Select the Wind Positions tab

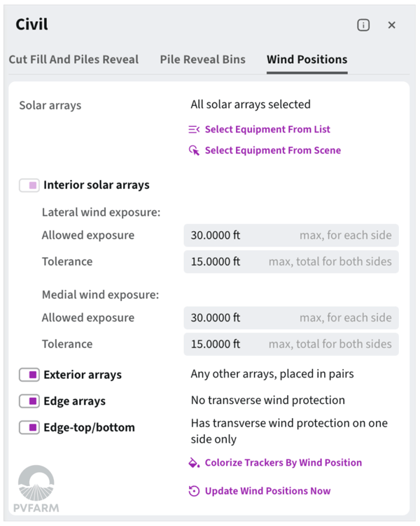tap(307, 60)
